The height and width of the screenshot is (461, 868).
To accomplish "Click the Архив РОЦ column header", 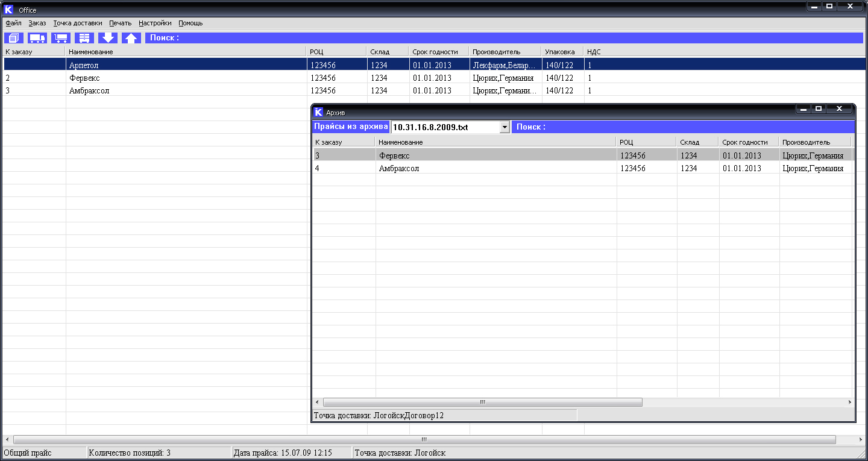I will pos(647,142).
